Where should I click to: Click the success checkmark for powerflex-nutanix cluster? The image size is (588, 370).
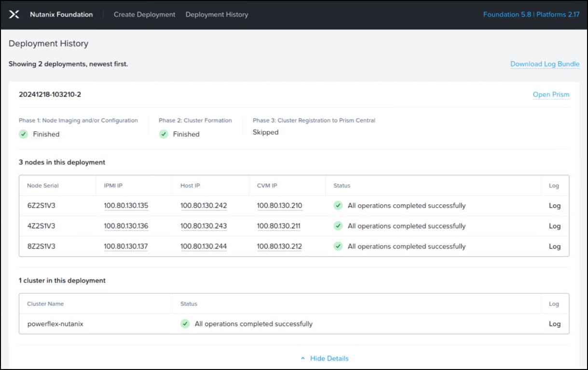pos(185,324)
